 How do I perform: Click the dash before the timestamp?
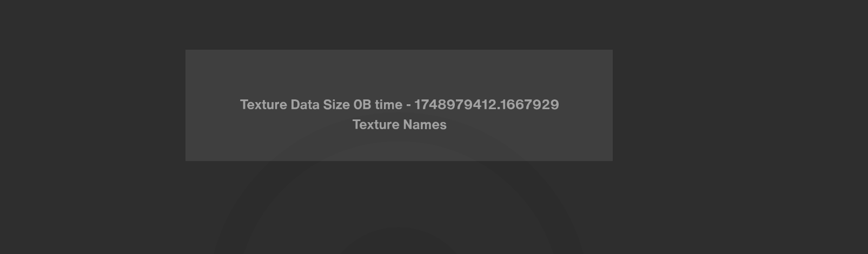tap(408, 105)
